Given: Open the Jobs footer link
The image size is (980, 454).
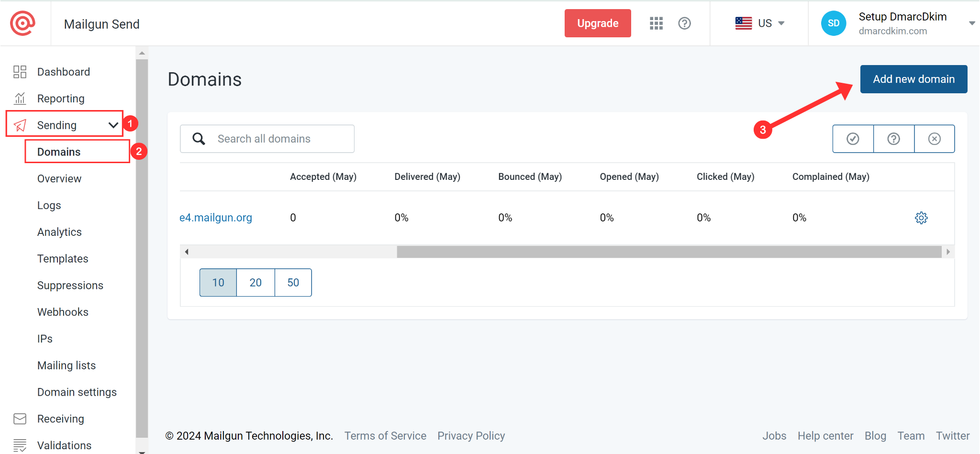Looking at the screenshot, I should click(774, 436).
